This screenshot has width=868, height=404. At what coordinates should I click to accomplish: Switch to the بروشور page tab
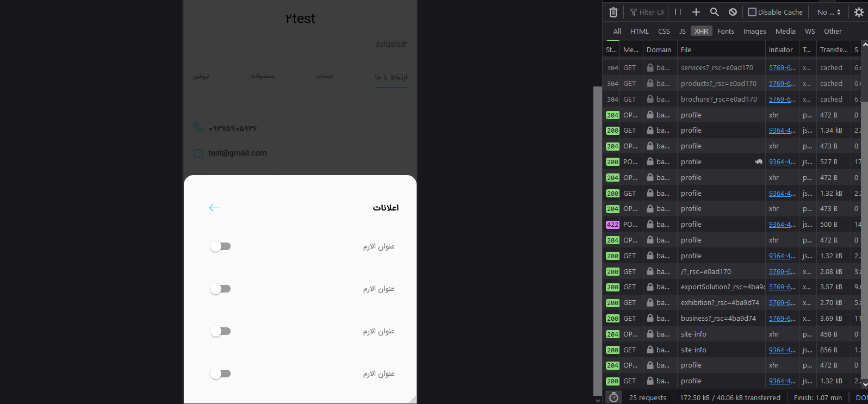coord(201,76)
